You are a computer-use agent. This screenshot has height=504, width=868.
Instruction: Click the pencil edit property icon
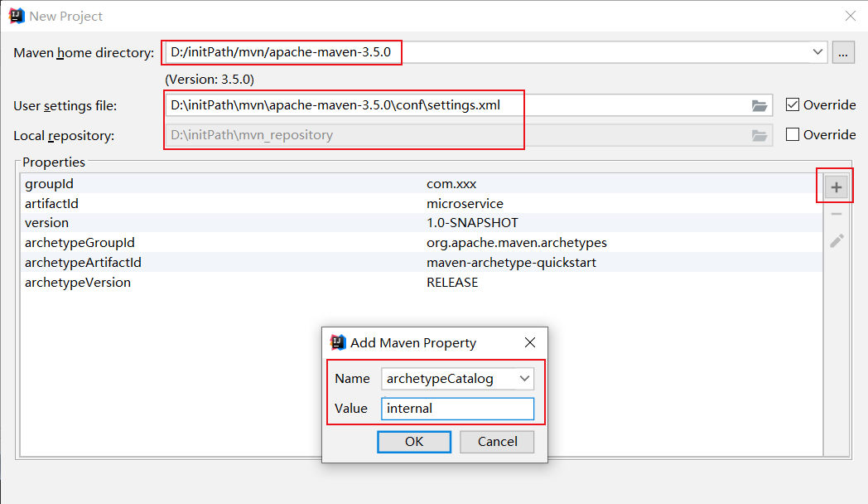(x=837, y=240)
